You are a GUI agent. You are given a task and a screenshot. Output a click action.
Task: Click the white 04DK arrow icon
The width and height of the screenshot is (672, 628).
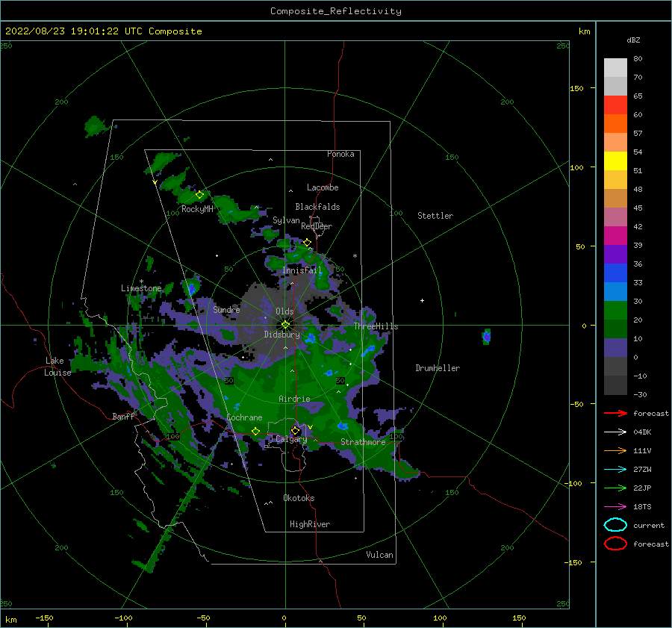615,432
